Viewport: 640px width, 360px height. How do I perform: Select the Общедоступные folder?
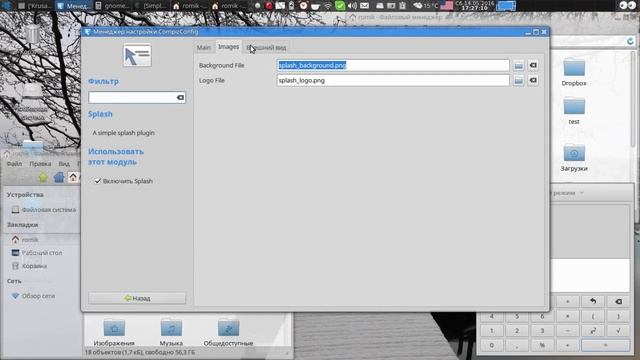(228, 333)
